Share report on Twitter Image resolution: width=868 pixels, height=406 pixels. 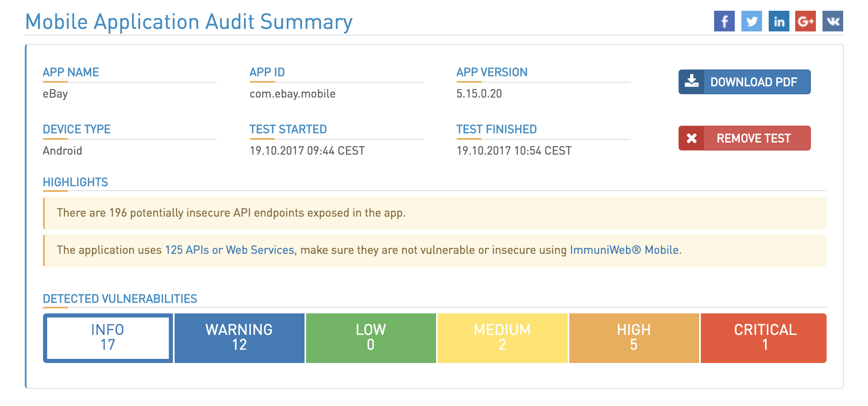coord(751,21)
